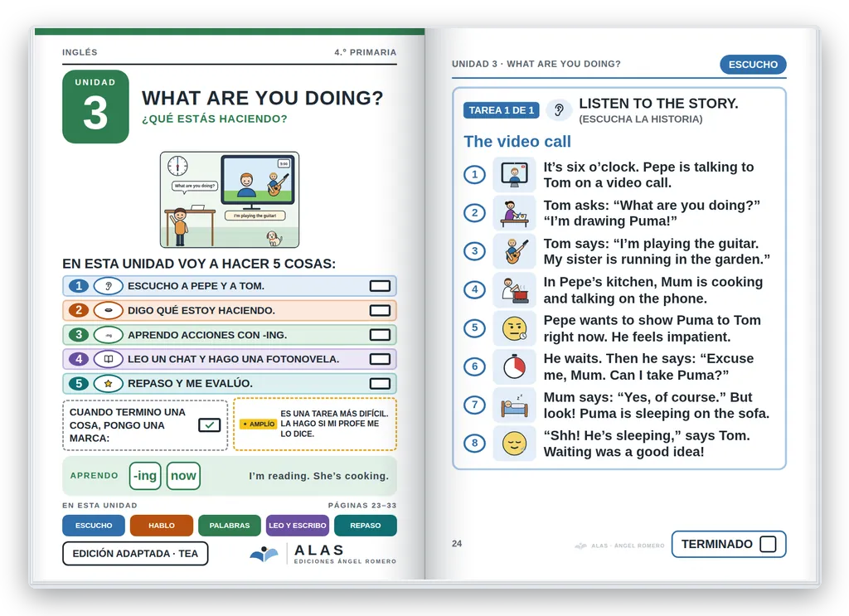Select the purple 'LEO Y ESCRIBO' section tab
The width and height of the screenshot is (849, 616).
(x=298, y=526)
